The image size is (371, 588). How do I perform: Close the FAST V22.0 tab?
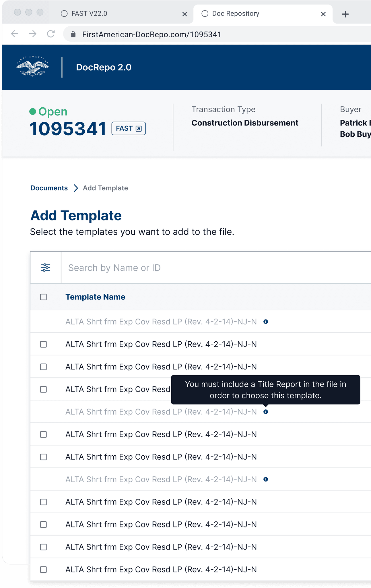[x=185, y=14]
